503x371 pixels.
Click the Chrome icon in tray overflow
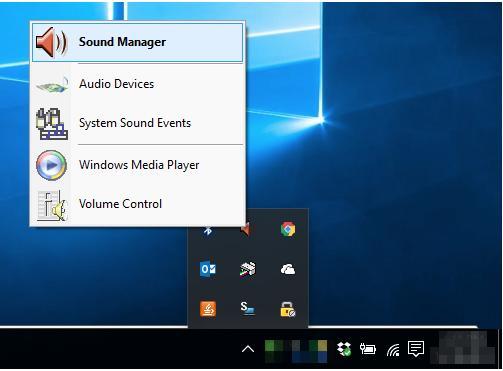click(x=288, y=229)
